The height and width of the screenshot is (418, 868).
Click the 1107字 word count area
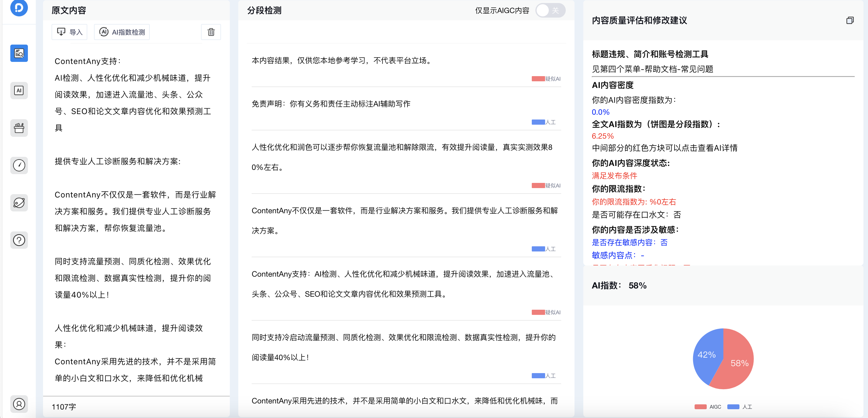pyautogui.click(x=64, y=406)
